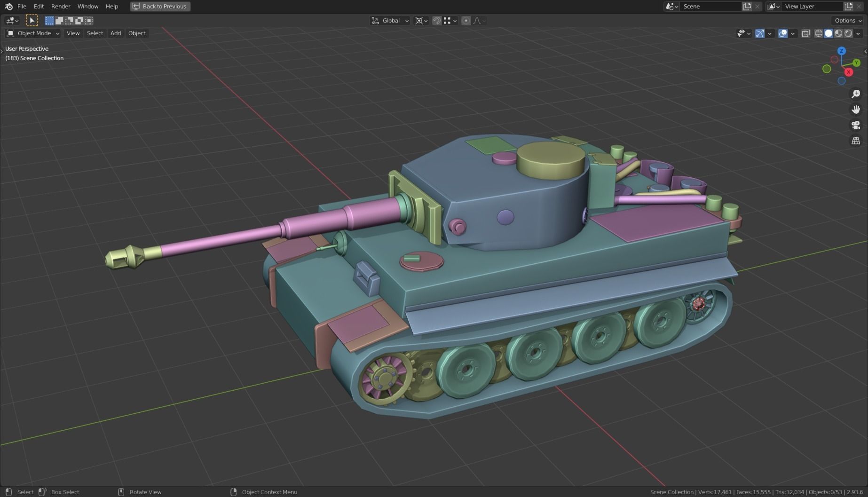Open the File menu
The height and width of the screenshot is (497, 868).
pyautogui.click(x=22, y=7)
